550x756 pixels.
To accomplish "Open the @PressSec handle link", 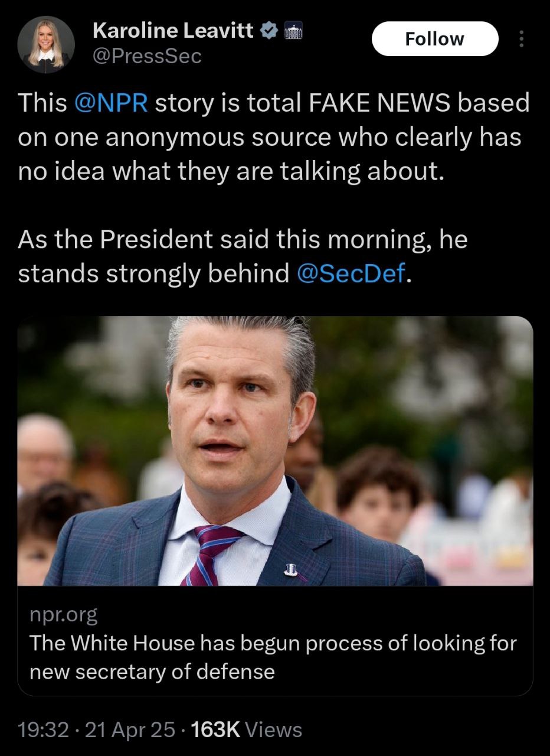I will pos(147,56).
